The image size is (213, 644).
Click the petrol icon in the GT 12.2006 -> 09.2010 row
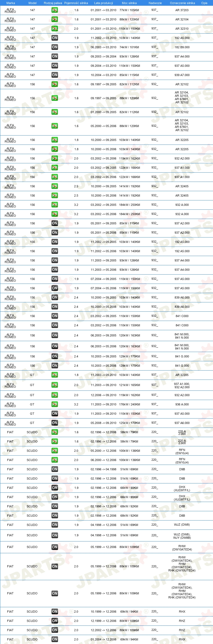[55, 395]
